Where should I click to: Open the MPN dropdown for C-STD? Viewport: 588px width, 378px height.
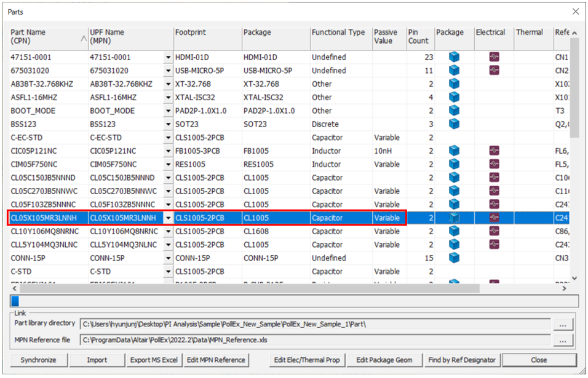point(168,272)
